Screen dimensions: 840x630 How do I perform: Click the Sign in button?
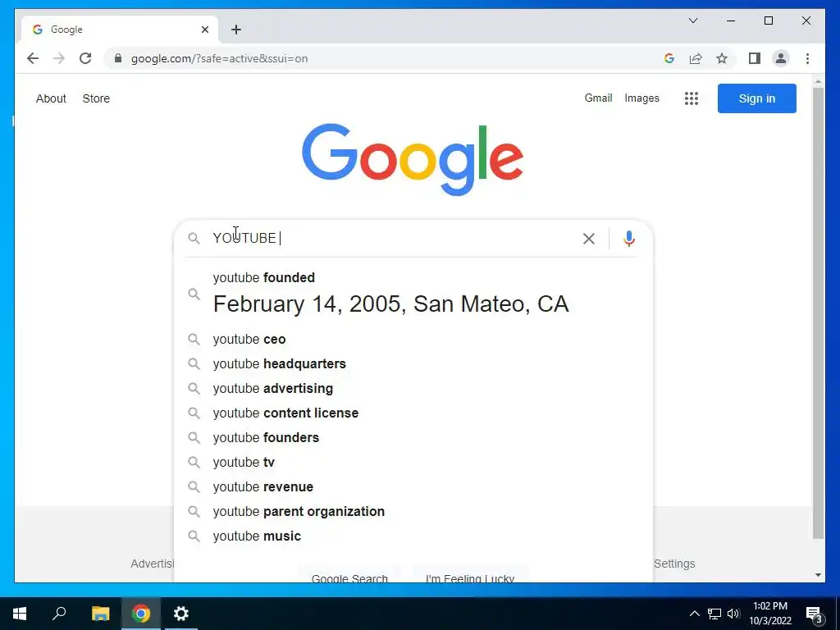click(756, 98)
